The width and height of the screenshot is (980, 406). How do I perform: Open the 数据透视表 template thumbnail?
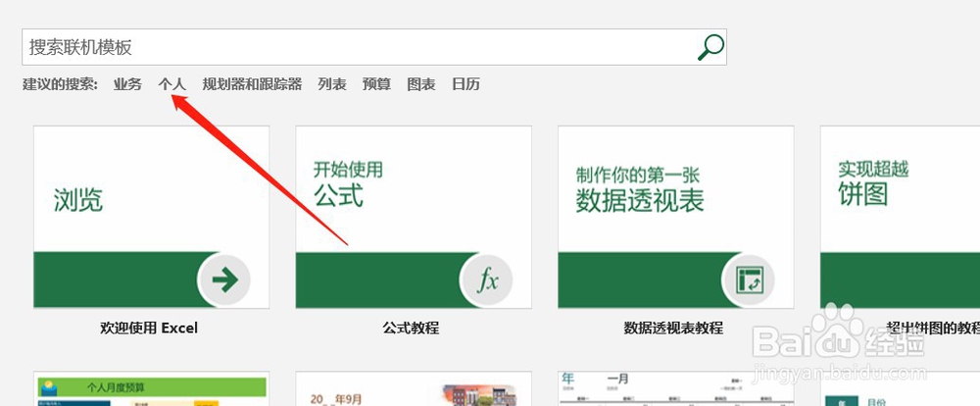(676, 217)
